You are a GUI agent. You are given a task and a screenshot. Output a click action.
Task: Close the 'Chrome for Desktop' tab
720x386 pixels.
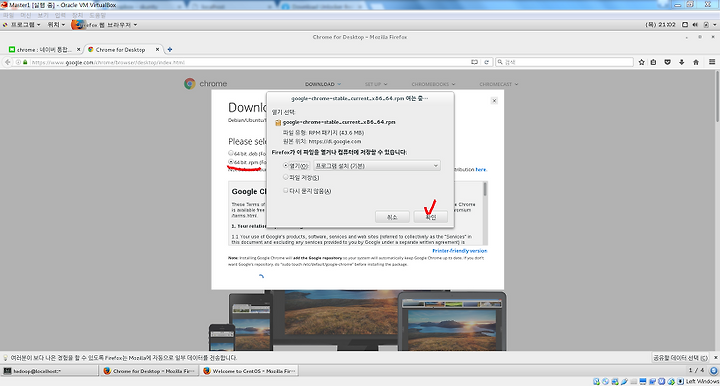coord(158,49)
